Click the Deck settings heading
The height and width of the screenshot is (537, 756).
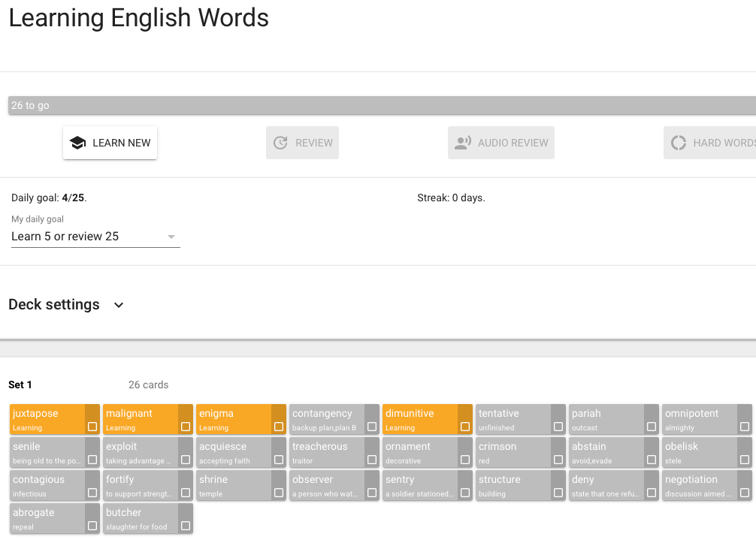point(54,305)
